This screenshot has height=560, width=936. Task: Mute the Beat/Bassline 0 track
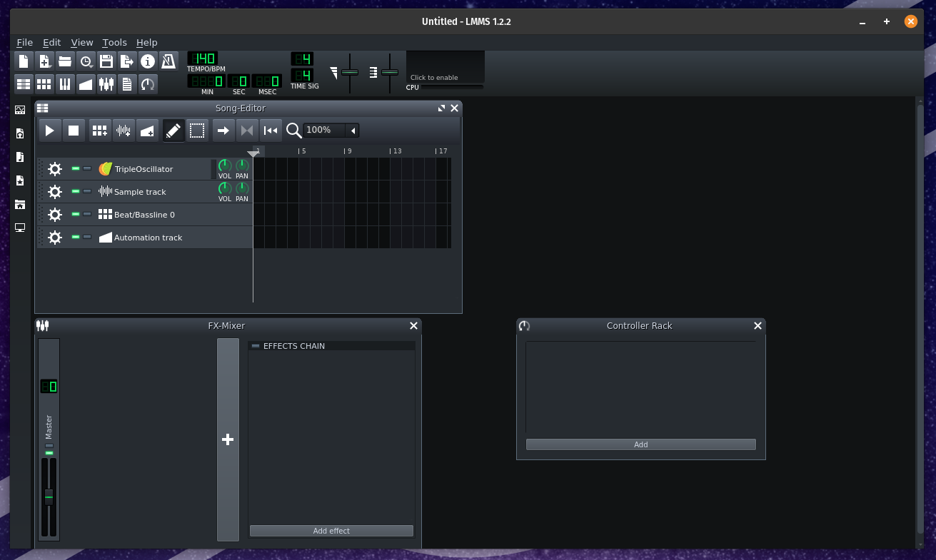point(74,214)
